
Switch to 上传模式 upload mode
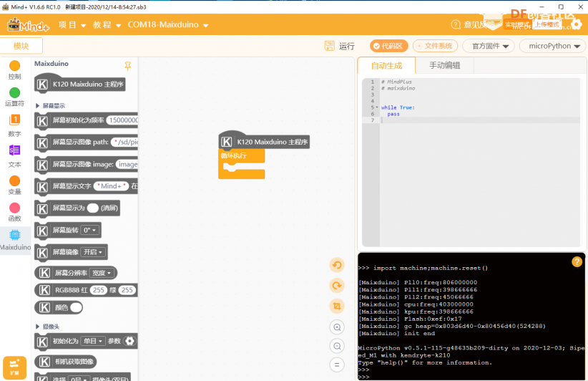547,24
